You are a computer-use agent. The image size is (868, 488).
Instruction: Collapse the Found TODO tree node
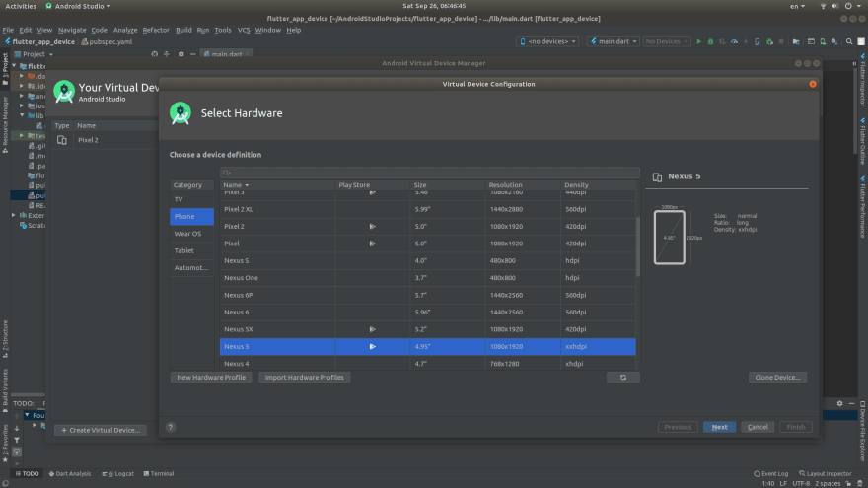27,415
